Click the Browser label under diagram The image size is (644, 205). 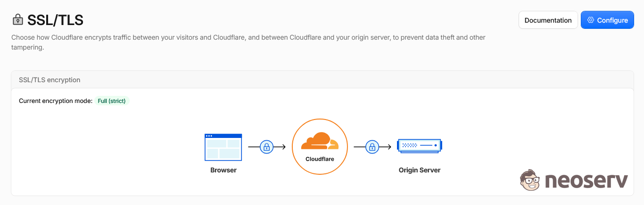click(x=223, y=170)
